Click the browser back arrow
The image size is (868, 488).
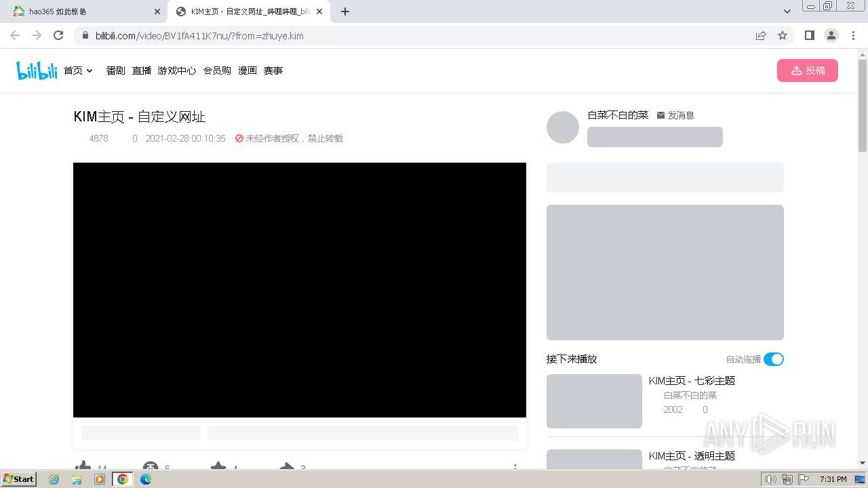click(x=15, y=35)
